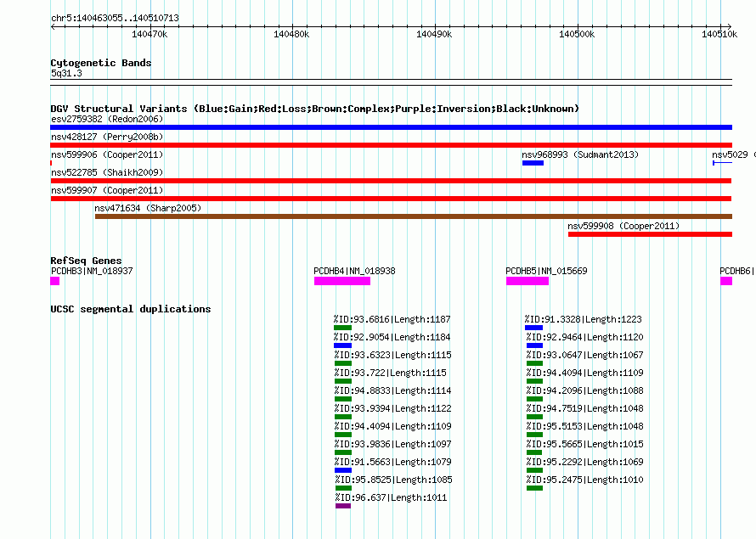
Task: Select the blue duplication bar under %ID:91.3328|Length:1223
Action: click(x=533, y=328)
